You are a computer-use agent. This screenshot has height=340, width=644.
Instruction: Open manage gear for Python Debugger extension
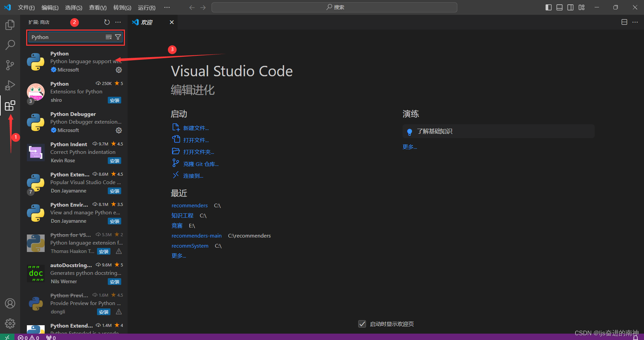tap(119, 130)
